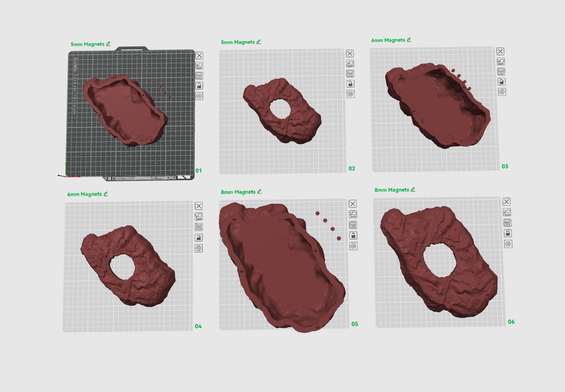Arrange objects on plate 01

click(x=199, y=76)
